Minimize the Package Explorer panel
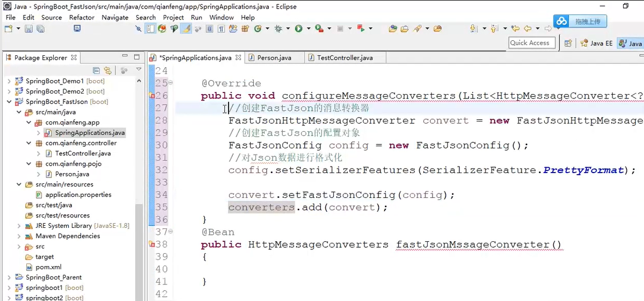 click(125, 57)
